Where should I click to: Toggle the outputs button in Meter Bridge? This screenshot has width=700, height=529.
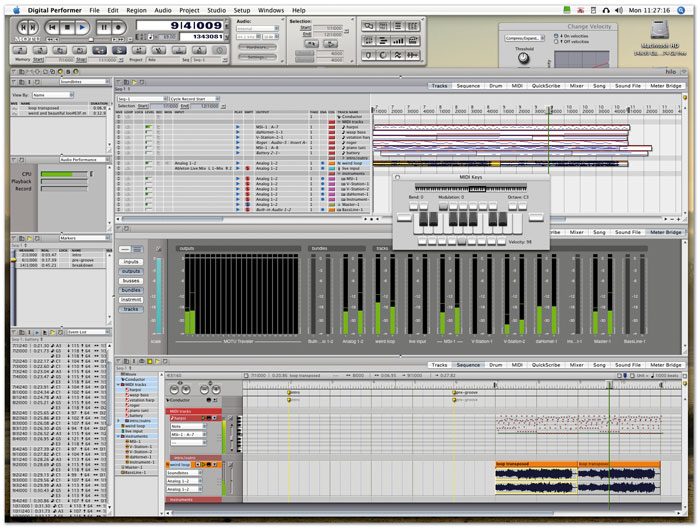point(131,271)
